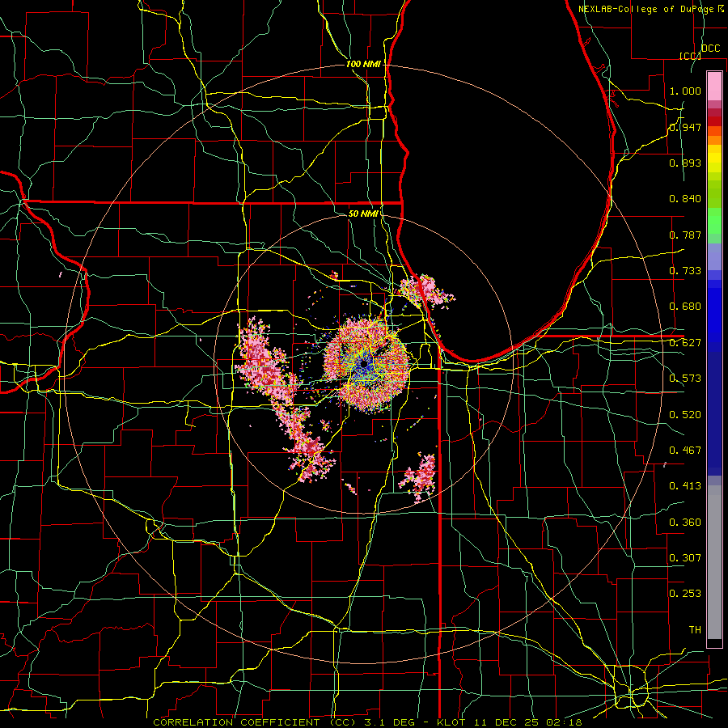Click the KLOT station identifier in caption
The height and width of the screenshot is (728, 728).
click(x=451, y=722)
